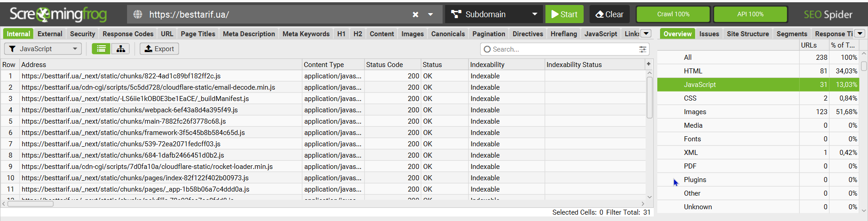
Task: Click the Crawl 100% progress bar
Action: point(673,14)
